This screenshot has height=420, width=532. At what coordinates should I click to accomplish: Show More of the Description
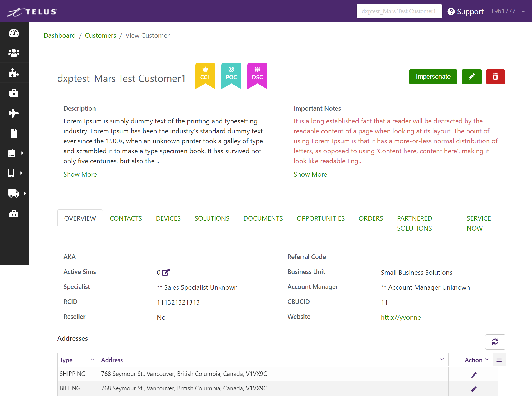(80, 174)
